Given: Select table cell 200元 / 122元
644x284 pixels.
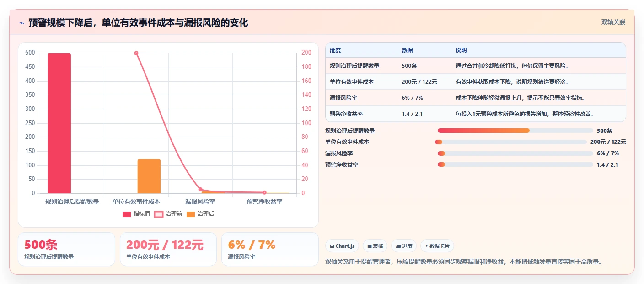Looking at the screenshot, I should pyautogui.click(x=419, y=82).
